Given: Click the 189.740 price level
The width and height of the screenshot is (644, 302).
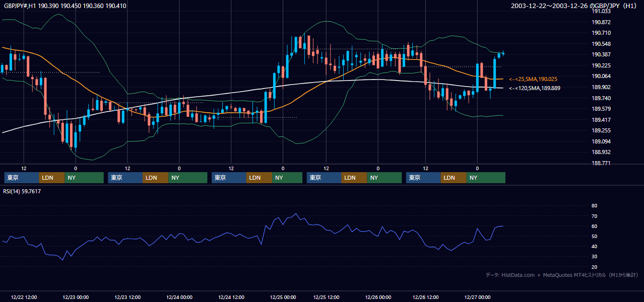Looking at the screenshot, I should (601, 98).
